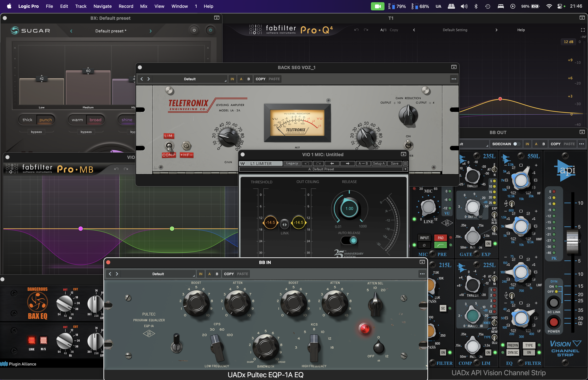588x380 pixels.
Task: Click the next preset arrow in BACK SEG VOZ_1
Action: [149, 79]
